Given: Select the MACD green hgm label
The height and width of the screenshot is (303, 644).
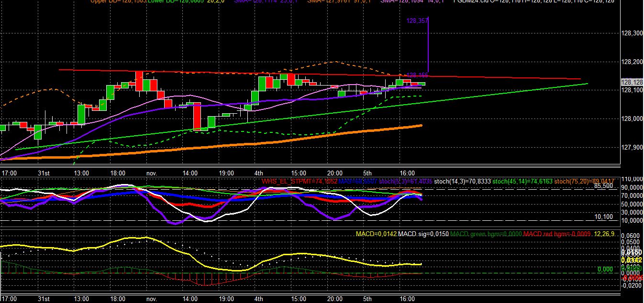Looking at the screenshot, I should point(487,234).
